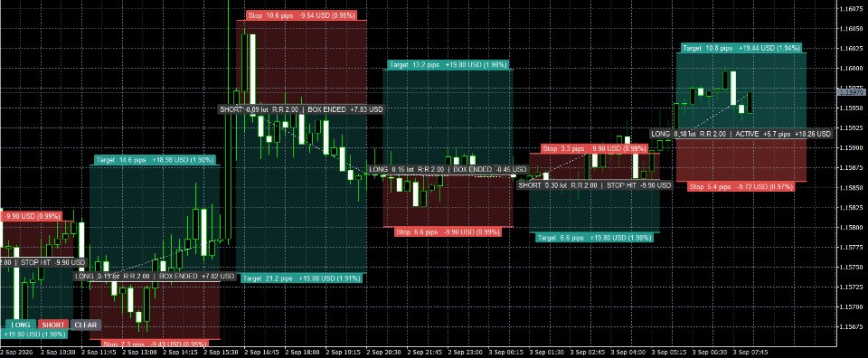
Task: Click the CLEAR button
Action: point(86,325)
